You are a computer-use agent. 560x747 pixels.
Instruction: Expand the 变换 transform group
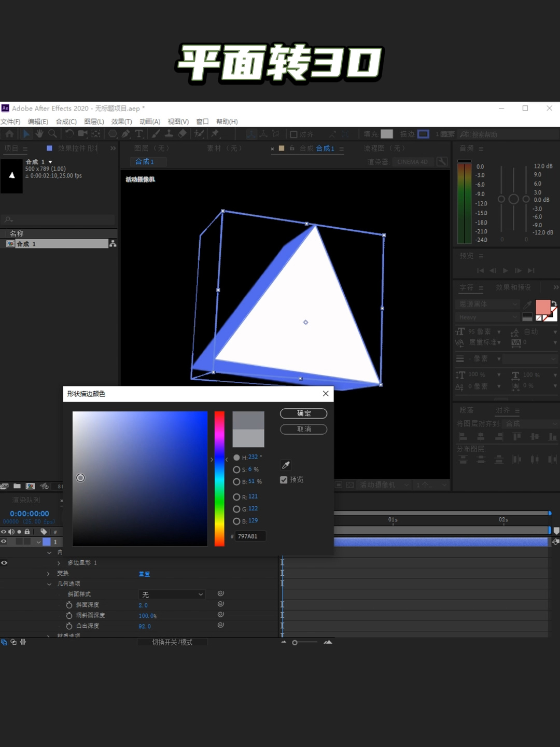click(x=49, y=574)
